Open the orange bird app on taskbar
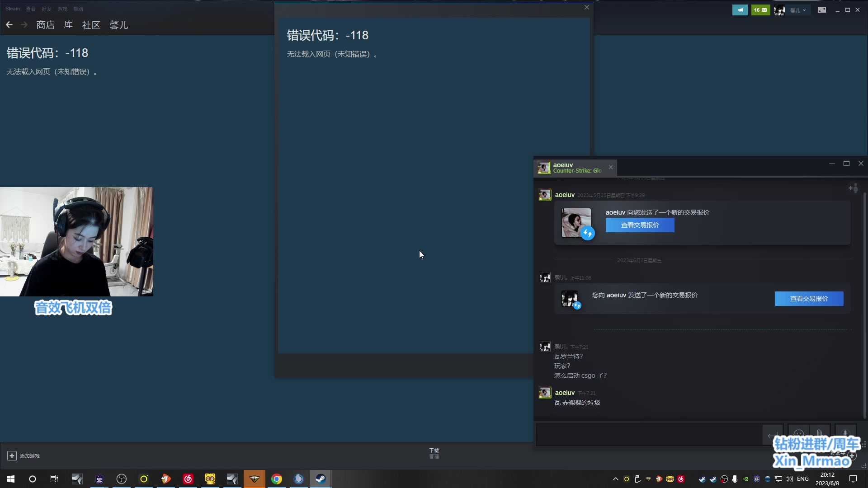The width and height of the screenshot is (868, 488). [166, 479]
